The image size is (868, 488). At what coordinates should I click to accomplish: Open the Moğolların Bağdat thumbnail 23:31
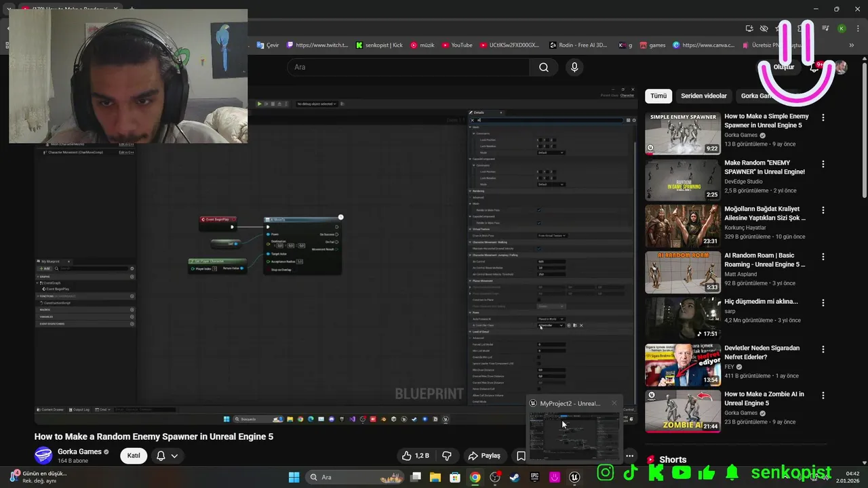click(x=683, y=226)
